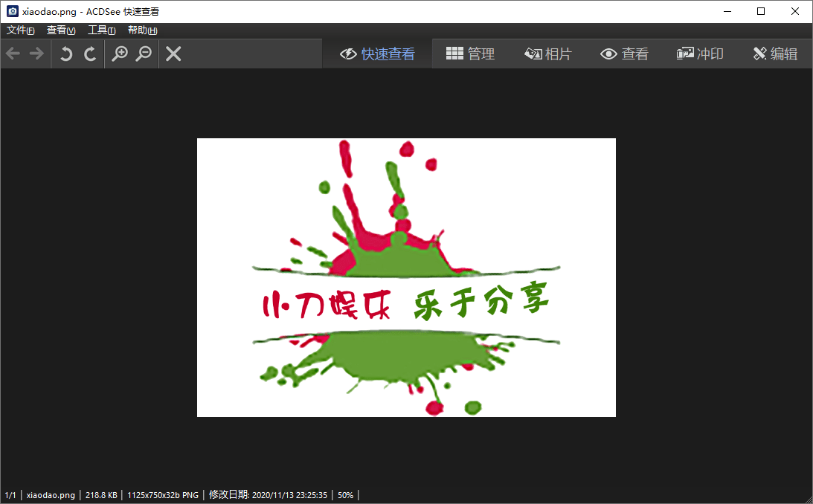The height and width of the screenshot is (504, 813).
Task: Open the 文件(F) menu
Action: coord(20,30)
